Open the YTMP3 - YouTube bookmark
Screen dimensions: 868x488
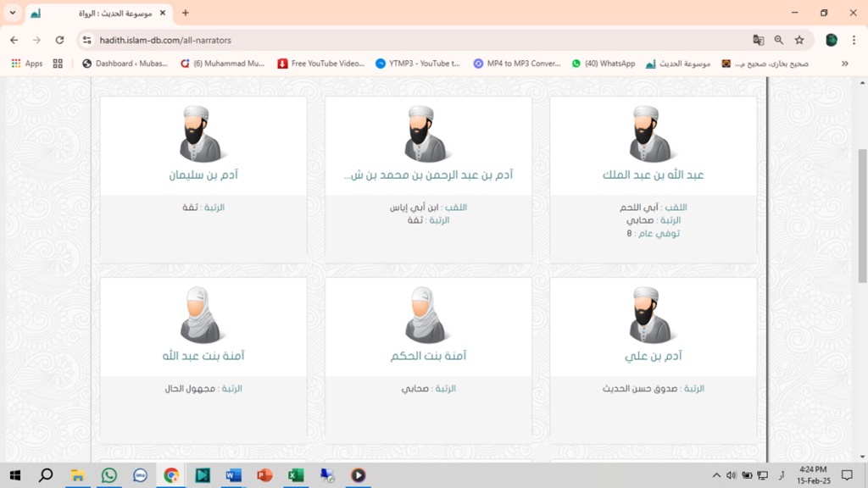click(418, 64)
